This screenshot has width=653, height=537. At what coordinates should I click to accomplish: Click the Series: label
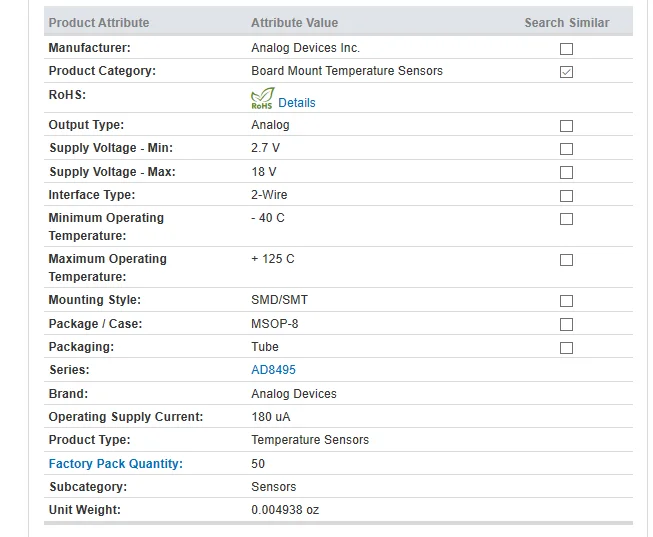coord(69,370)
